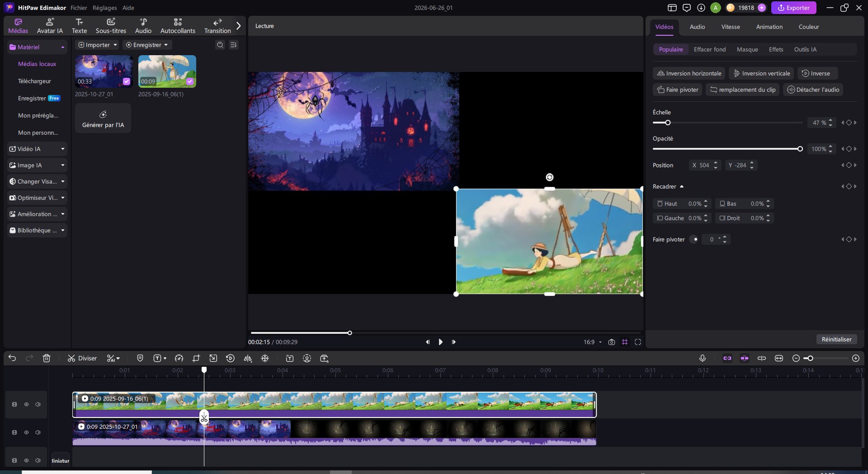Screen dimensions: 868x474
Task: Click the timeline zoom slider handle
Action: click(811, 358)
